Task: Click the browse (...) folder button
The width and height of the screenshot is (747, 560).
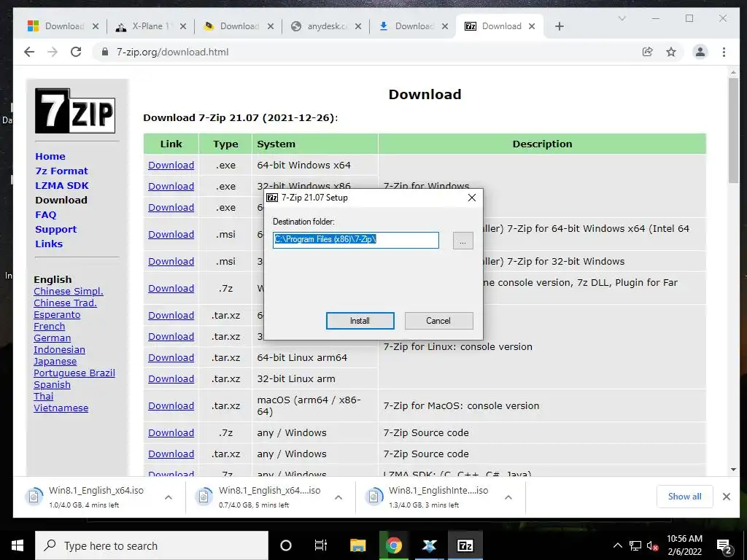Action: [462, 241]
